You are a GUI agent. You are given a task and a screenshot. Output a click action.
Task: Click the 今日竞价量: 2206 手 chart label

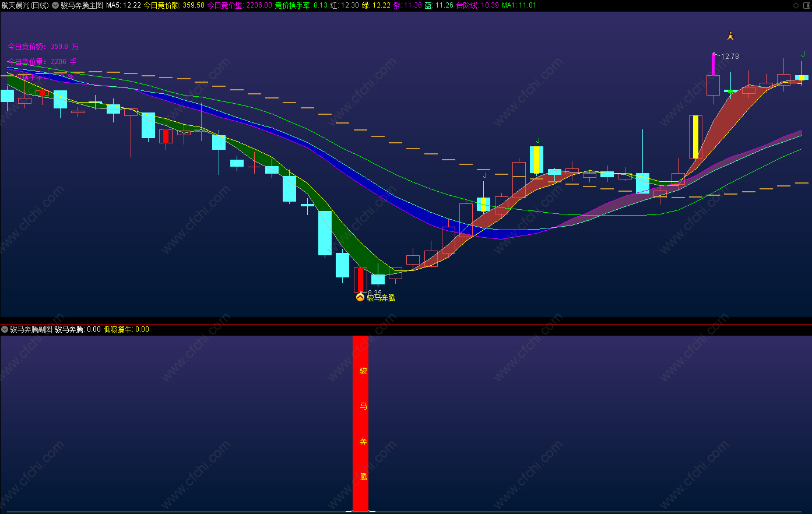click(42, 61)
